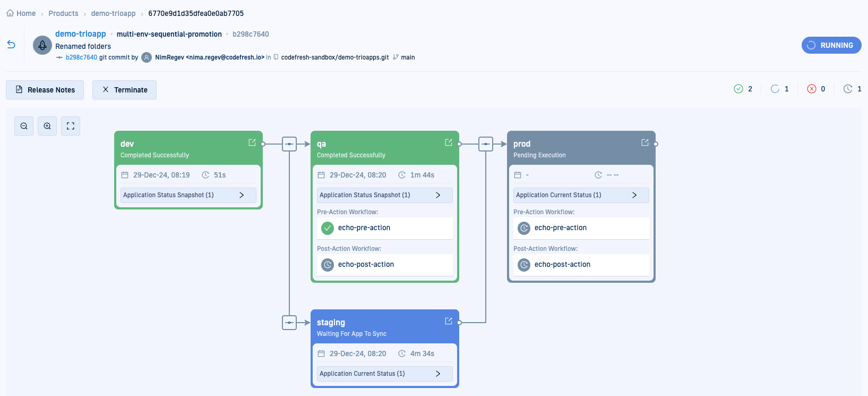The width and height of the screenshot is (868, 396).
Task: Open dev environment external link icon
Action: tap(252, 142)
